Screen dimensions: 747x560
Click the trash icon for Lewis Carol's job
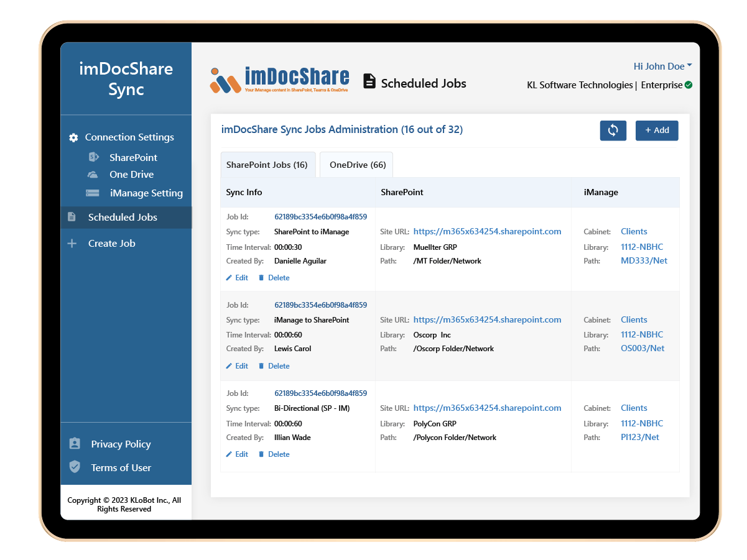tap(261, 366)
